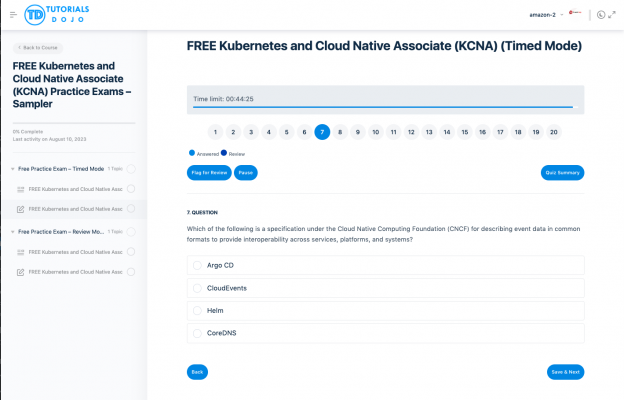Viewport: 624px width, 400px height.
Task: Click the user avatar badge next to amazon-2
Action: point(575,14)
